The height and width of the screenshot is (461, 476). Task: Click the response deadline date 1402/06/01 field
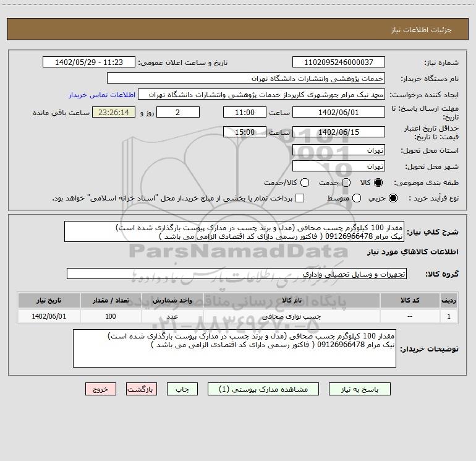(x=339, y=113)
